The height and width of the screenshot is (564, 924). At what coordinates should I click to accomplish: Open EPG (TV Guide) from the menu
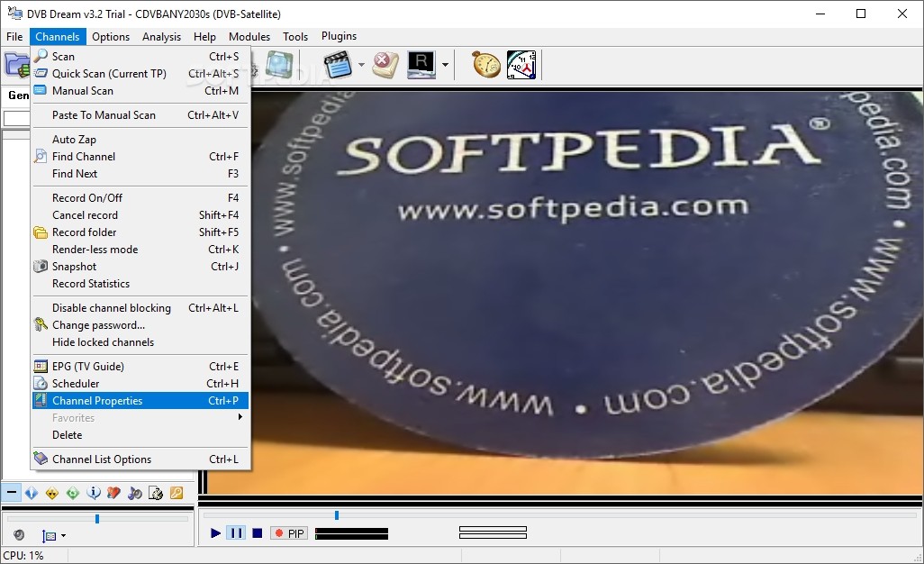[140, 367]
